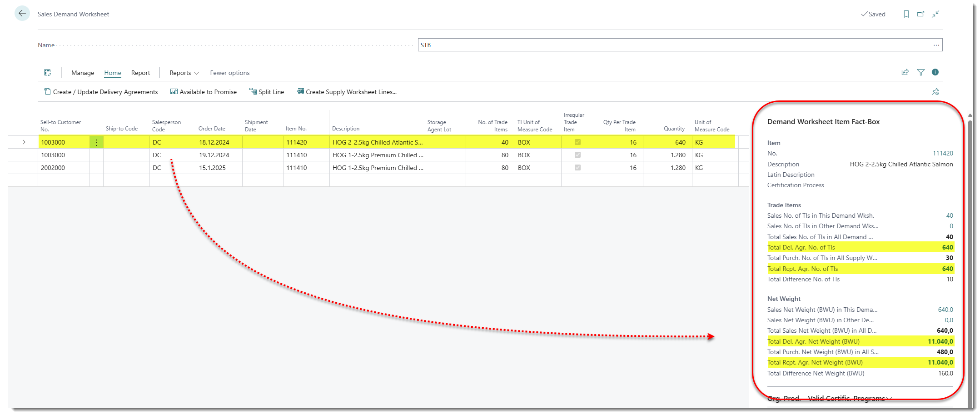Toggle Irregular Trade Item checkbox dated 15.1.2025
This screenshot has width=980, height=415.
coord(577,168)
